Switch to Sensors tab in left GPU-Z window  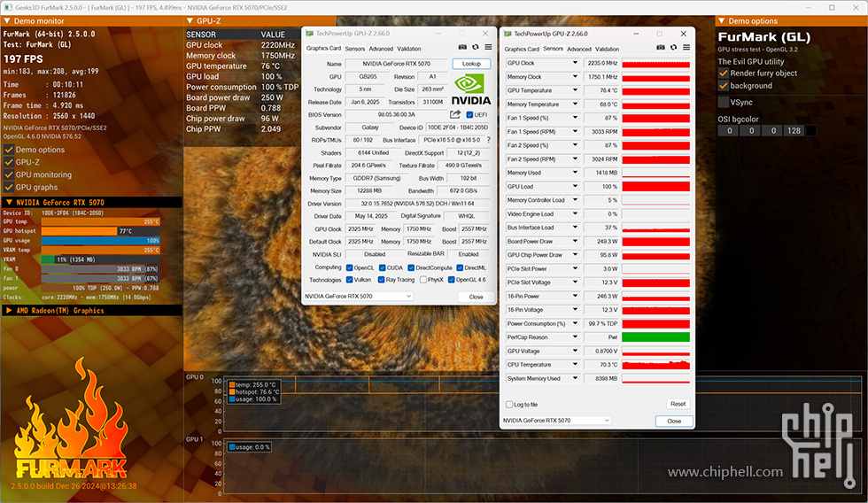pyautogui.click(x=355, y=49)
